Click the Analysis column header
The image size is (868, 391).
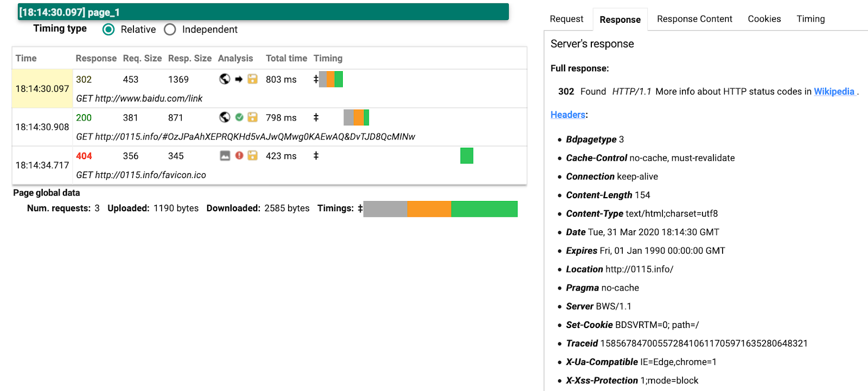pos(235,58)
